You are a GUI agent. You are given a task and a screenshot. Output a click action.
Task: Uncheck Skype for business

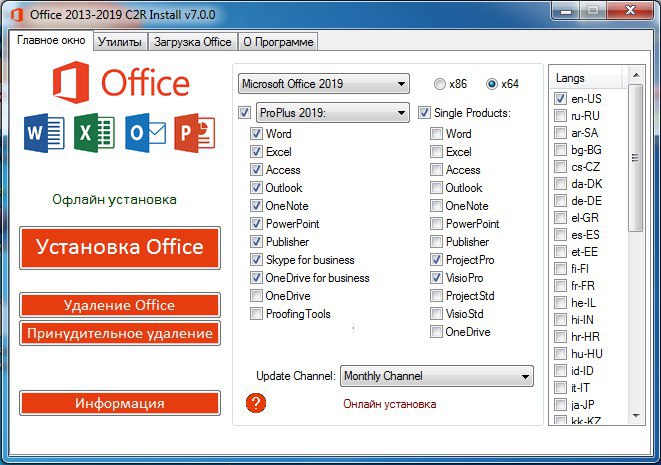pyautogui.click(x=256, y=260)
